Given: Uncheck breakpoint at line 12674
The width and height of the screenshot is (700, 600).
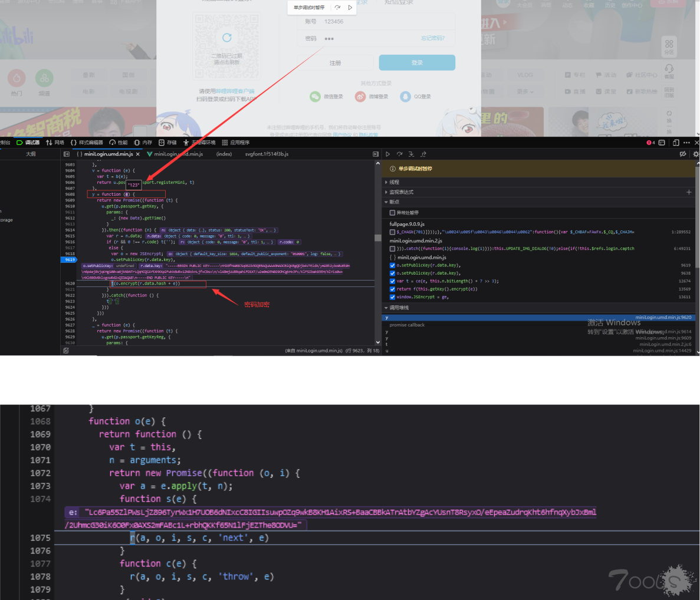Looking at the screenshot, I should (392, 281).
